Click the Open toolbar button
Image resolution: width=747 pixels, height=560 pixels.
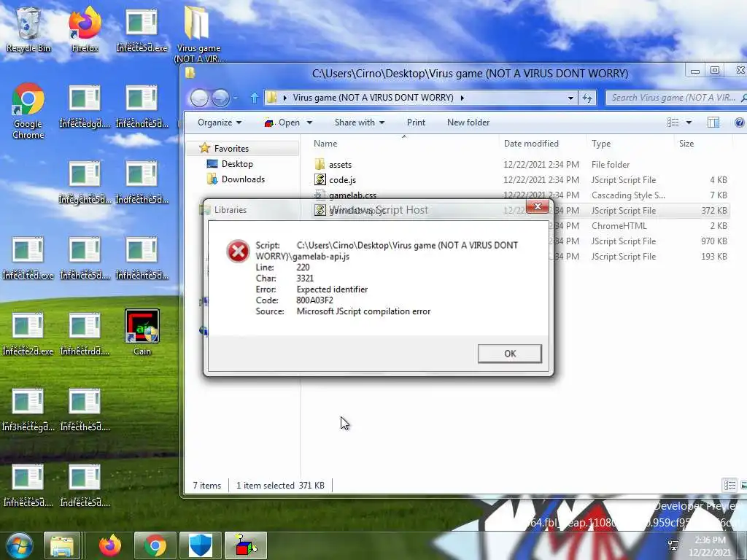[x=282, y=122]
